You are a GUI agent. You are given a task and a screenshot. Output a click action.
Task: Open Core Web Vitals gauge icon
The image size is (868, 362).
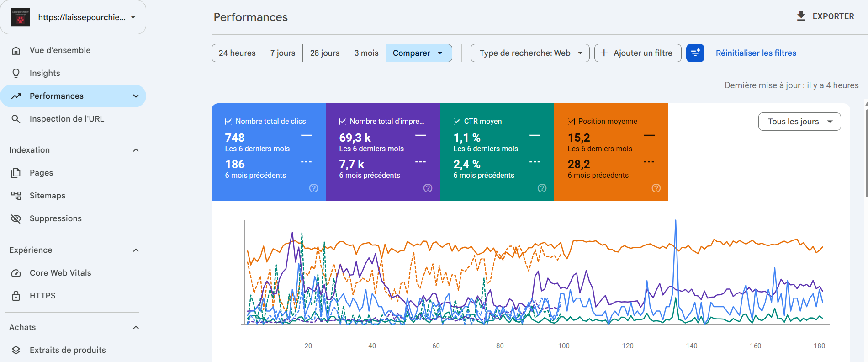[16, 273]
